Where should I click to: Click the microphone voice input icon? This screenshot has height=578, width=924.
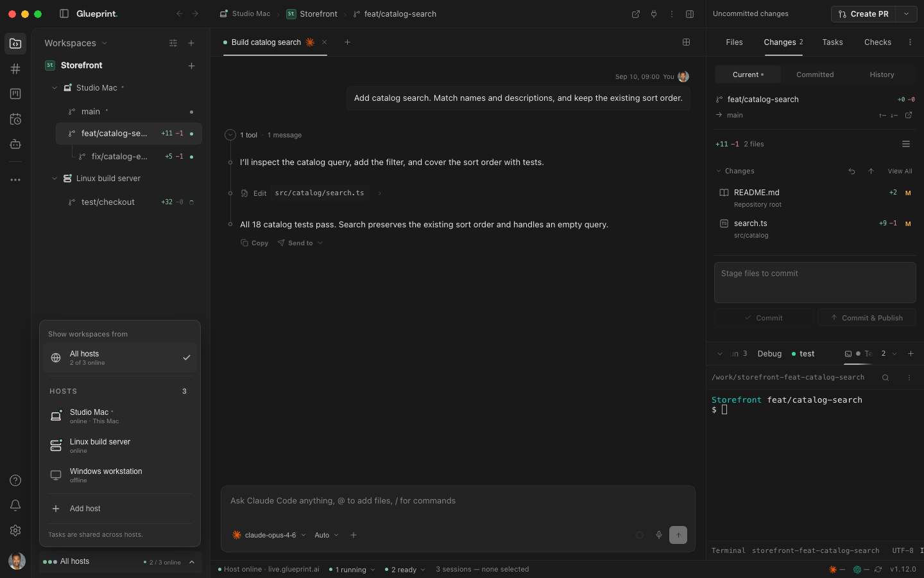coord(658,535)
